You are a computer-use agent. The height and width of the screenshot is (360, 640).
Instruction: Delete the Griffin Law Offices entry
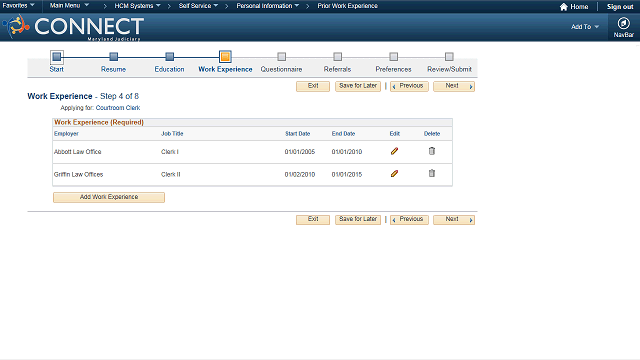point(432,173)
